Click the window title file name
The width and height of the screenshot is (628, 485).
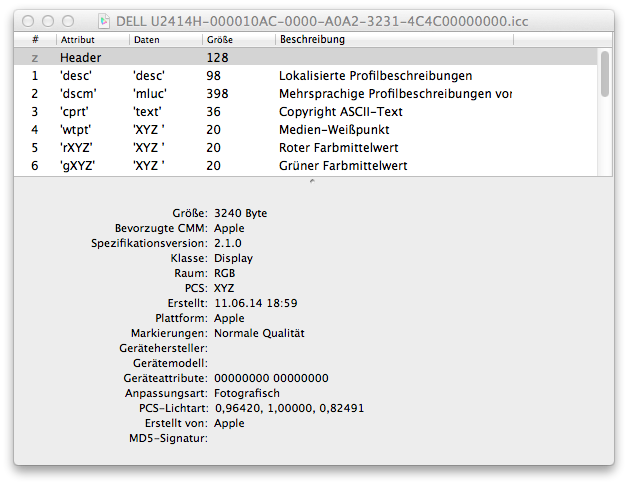pyautogui.click(x=322, y=21)
